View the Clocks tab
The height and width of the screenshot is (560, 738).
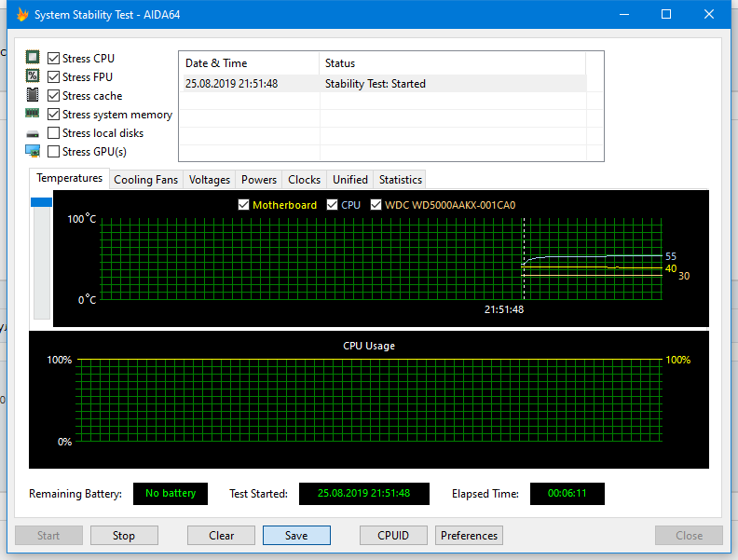304,180
